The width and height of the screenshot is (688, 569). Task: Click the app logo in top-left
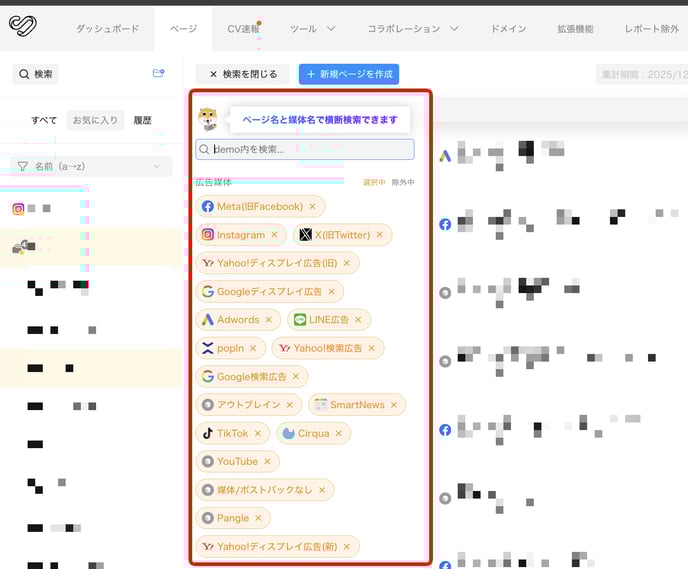22,25
